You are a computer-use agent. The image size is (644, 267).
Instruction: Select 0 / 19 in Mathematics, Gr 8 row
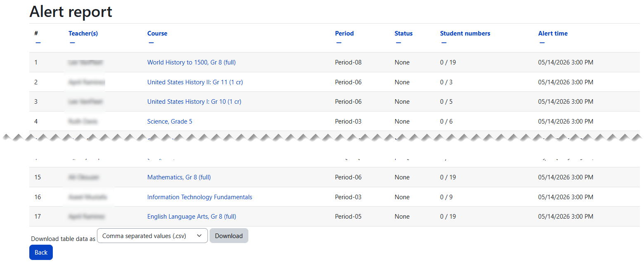pyautogui.click(x=448, y=177)
